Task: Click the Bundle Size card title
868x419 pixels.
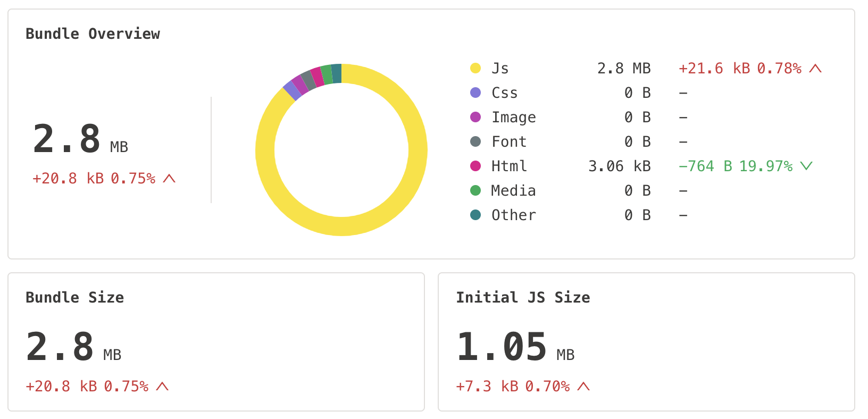Action: click(x=74, y=298)
